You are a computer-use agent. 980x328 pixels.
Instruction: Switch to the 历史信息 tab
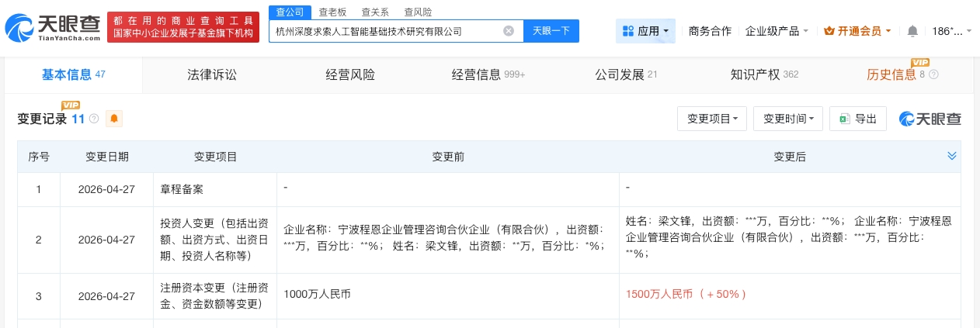pos(902,75)
